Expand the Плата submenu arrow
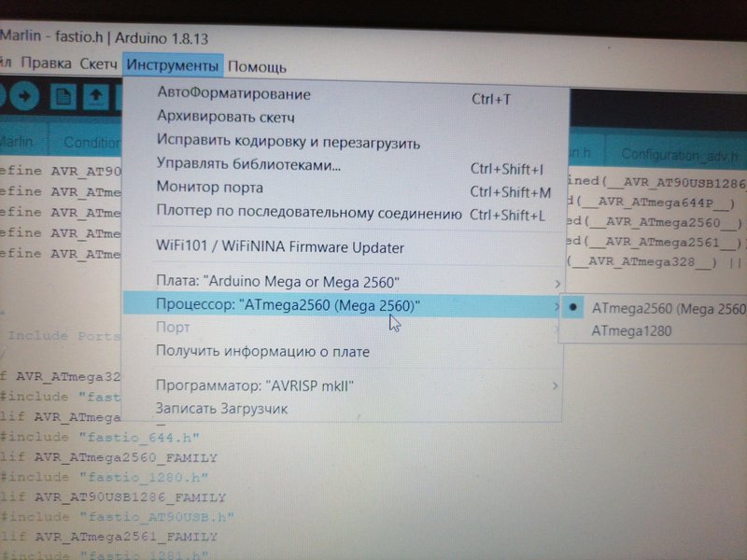 coord(557,285)
